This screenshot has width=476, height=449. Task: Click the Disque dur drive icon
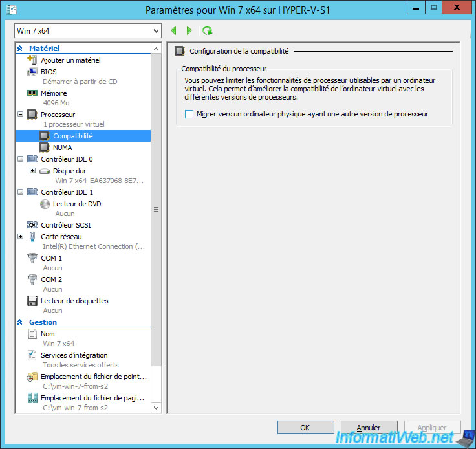[45, 171]
